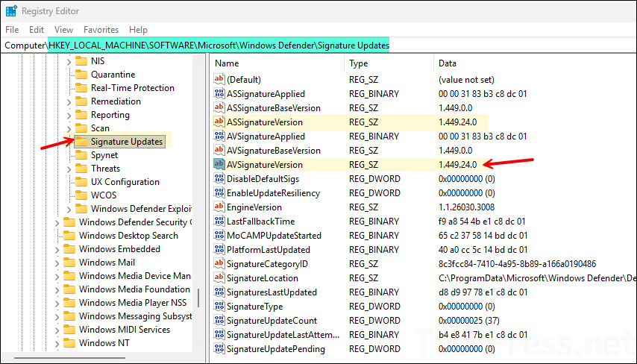Open the File menu
This screenshot has width=637, height=364.
tap(12, 30)
